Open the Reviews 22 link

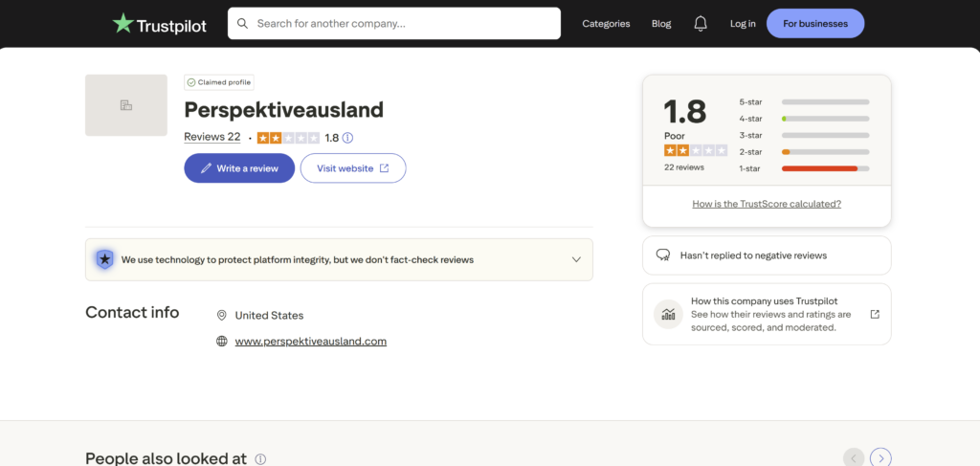(212, 138)
